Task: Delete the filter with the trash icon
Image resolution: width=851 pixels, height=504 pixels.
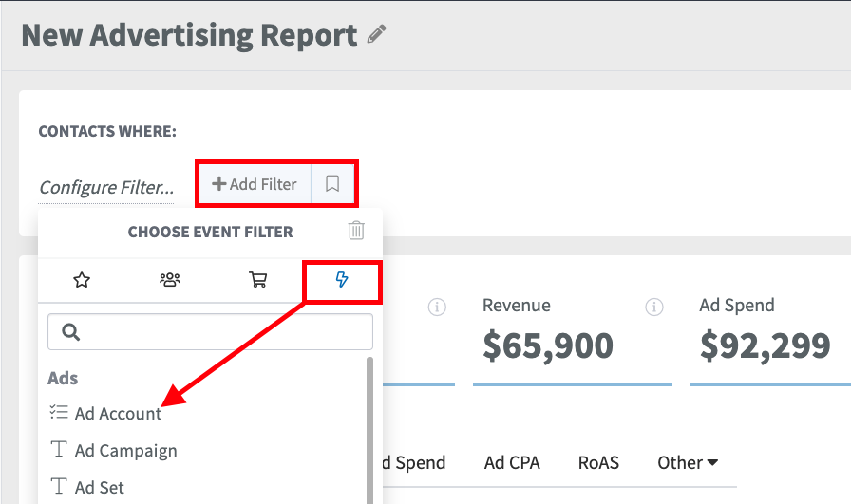Action: point(356,231)
